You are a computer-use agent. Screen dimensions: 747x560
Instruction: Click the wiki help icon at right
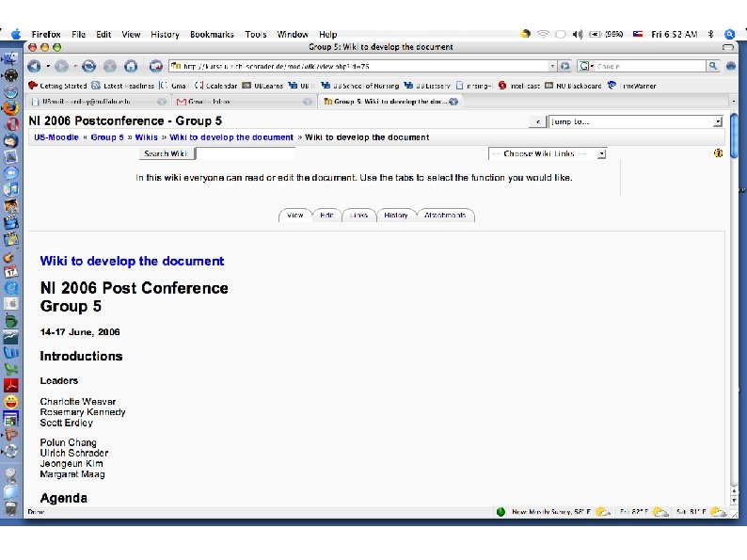click(x=718, y=153)
